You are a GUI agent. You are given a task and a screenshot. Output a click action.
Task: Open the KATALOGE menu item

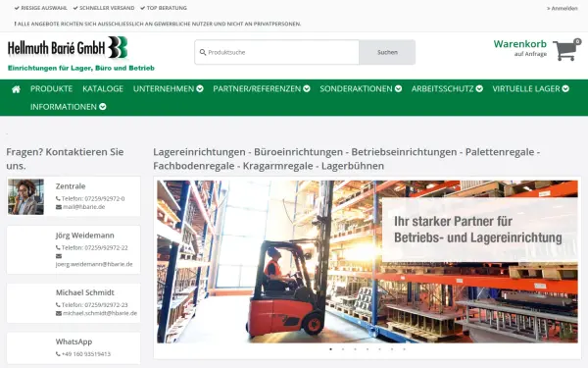click(x=103, y=88)
